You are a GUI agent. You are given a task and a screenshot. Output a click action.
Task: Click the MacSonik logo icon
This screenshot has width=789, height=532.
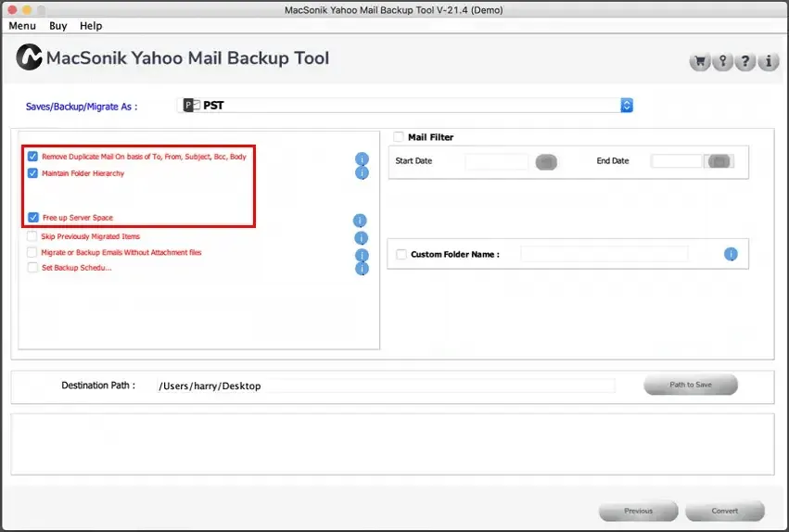click(29, 57)
